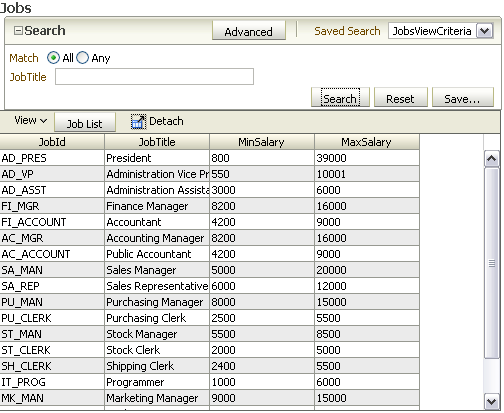The height and width of the screenshot is (413, 504).
Task: Click the Accountant job title cell
Action: 157,222
